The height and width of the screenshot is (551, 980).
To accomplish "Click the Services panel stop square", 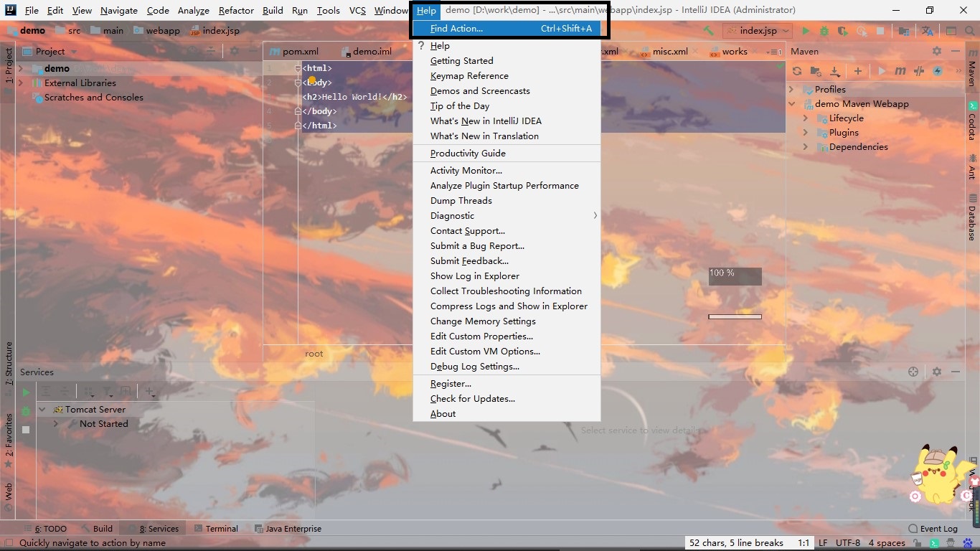I will 26,430.
